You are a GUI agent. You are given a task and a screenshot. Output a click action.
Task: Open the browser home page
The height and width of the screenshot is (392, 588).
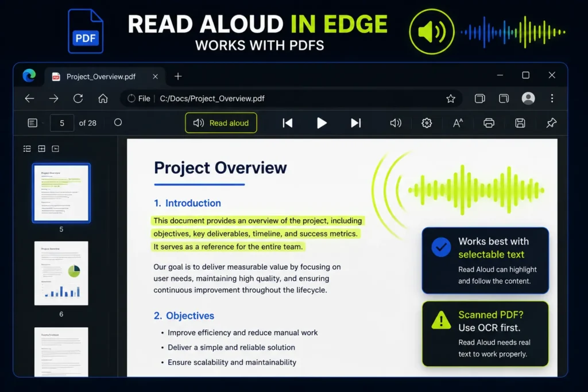(103, 99)
